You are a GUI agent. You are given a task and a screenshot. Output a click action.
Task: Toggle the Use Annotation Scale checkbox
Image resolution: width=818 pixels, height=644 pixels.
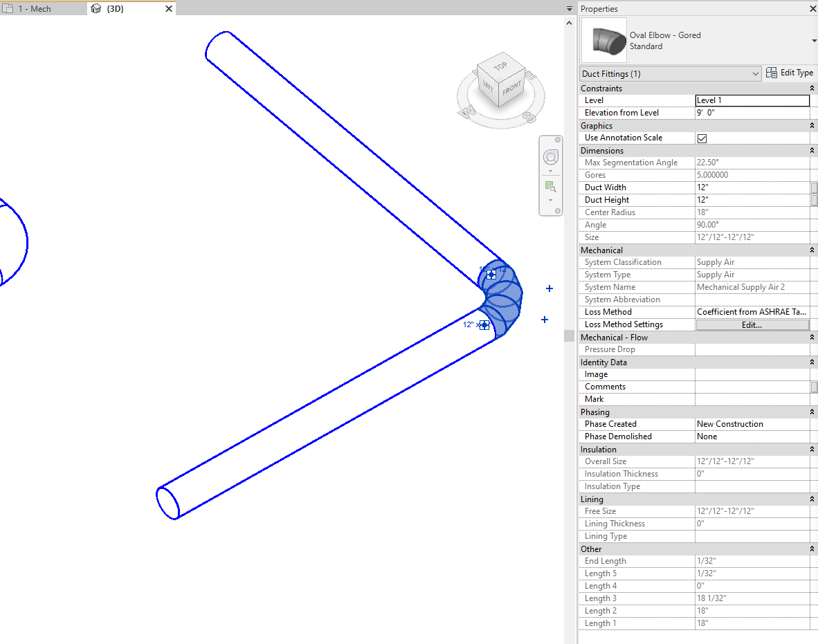(x=702, y=138)
